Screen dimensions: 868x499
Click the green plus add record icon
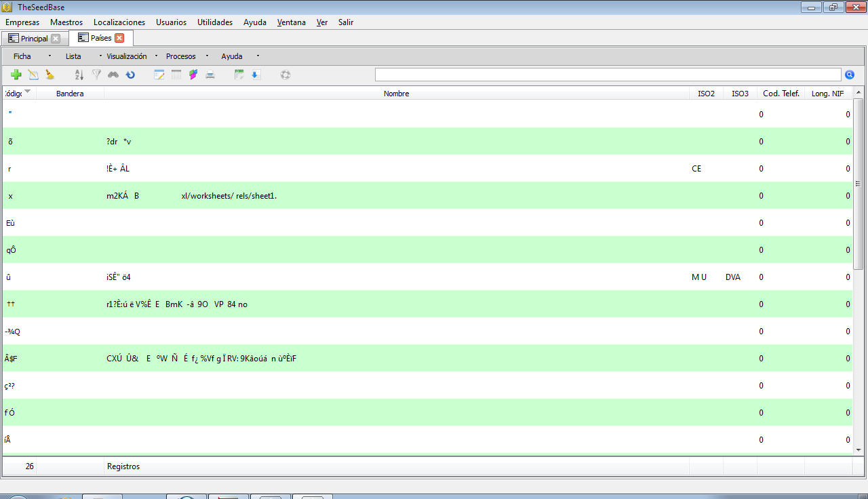[16, 75]
